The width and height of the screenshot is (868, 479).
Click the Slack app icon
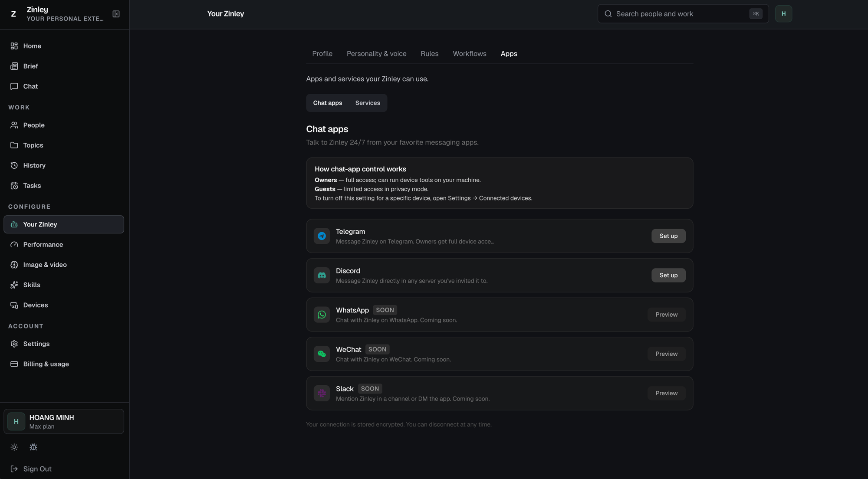(x=322, y=393)
